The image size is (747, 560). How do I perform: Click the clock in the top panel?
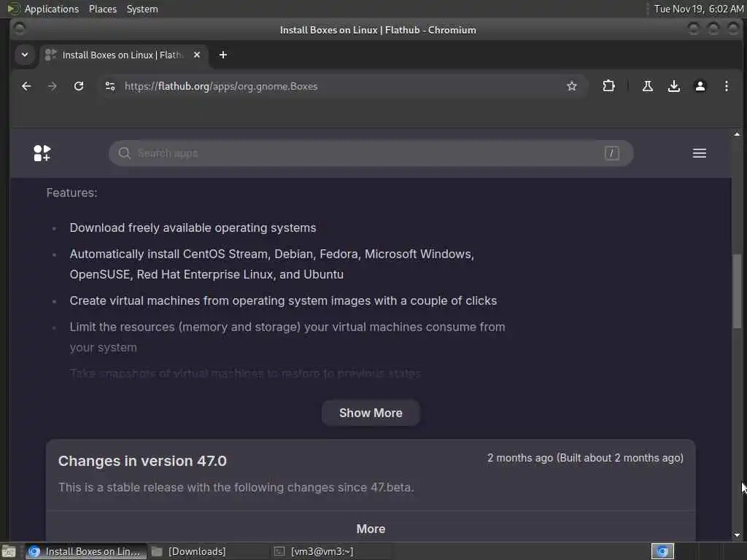click(698, 9)
